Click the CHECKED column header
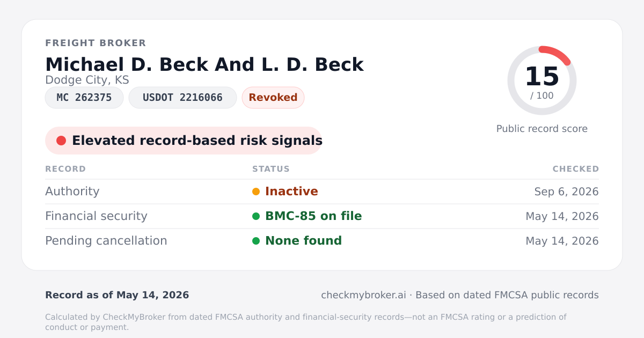Image resolution: width=644 pixels, height=338 pixels. 576,169
